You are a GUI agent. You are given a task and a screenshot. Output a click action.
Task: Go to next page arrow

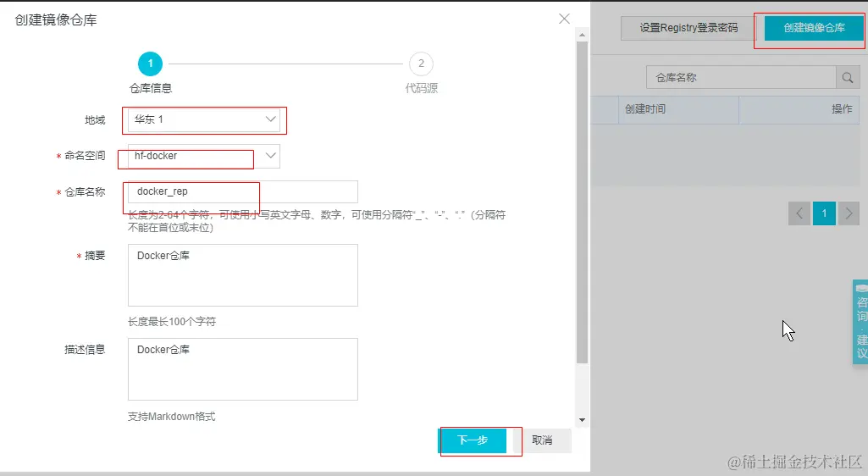click(x=849, y=213)
